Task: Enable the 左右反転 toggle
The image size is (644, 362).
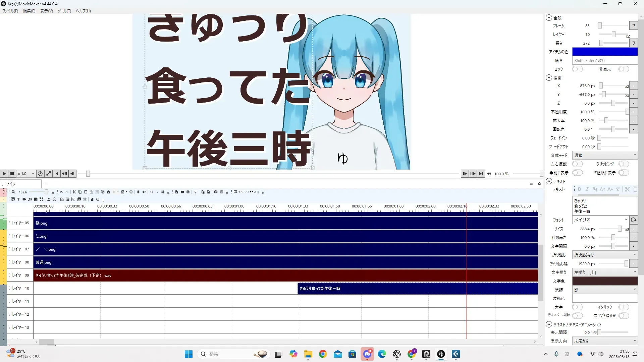Action: [577, 164]
